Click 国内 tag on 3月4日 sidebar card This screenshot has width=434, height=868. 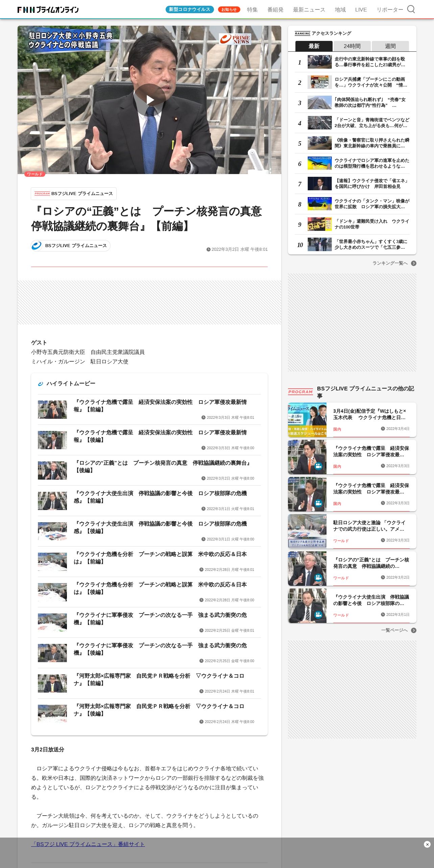point(337,429)
